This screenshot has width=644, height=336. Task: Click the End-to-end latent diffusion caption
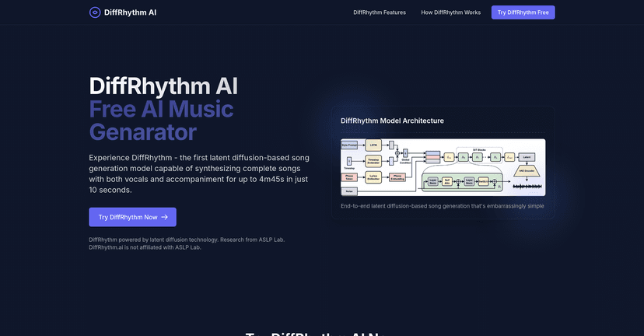(442, 206)
